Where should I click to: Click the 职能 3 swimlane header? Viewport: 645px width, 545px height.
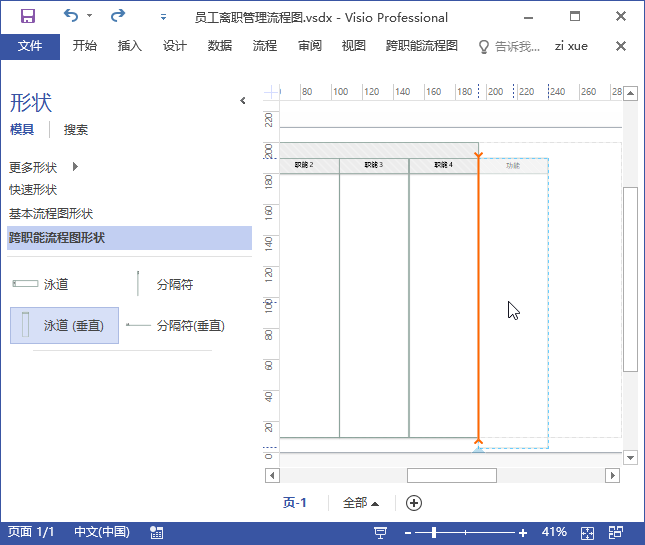pos(374,165)
